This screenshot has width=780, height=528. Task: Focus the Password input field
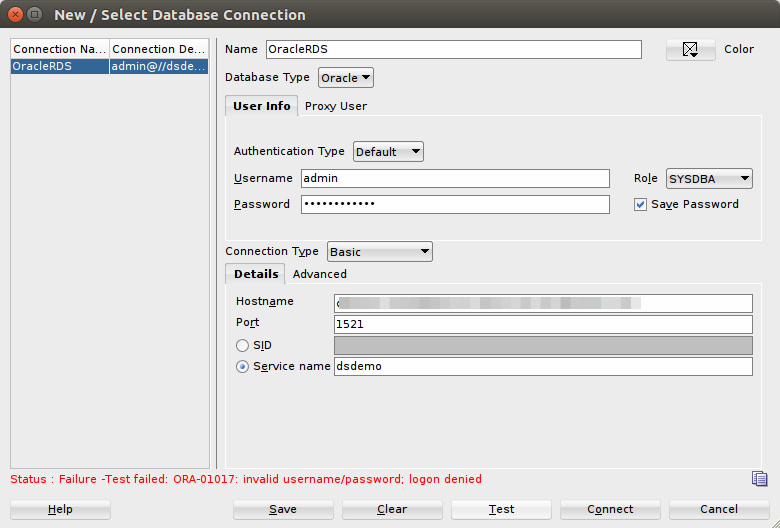point(455,205)
